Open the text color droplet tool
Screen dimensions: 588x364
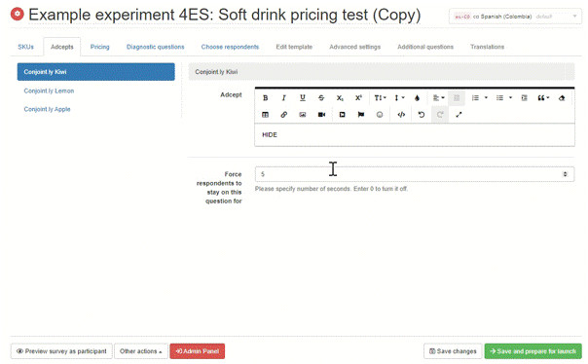417,98
